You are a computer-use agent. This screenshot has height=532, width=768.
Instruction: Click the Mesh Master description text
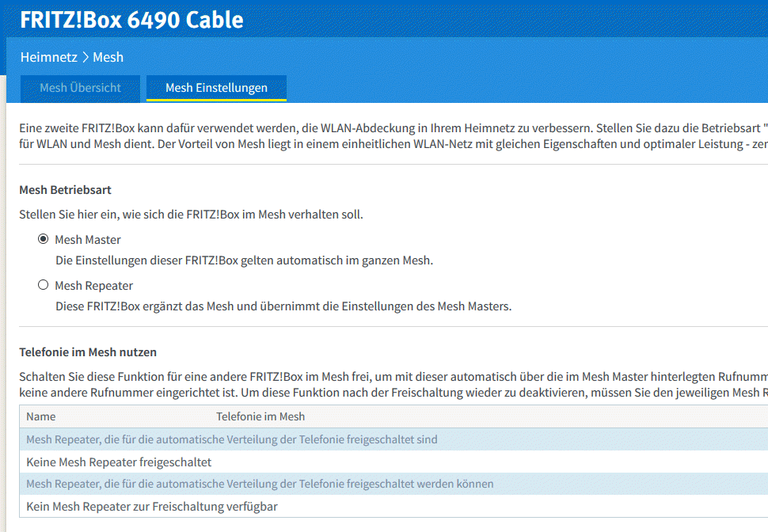click(245, 260)
